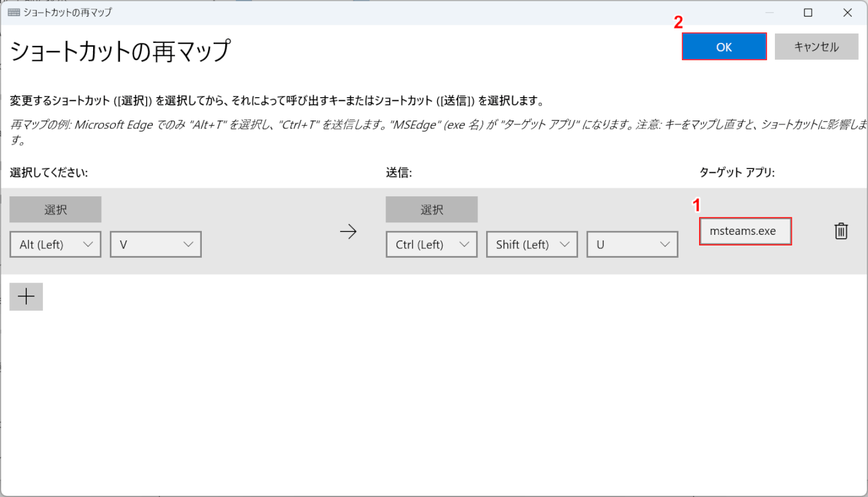Screen dimensions: 868x497
Task: Maximize the remap shortcuts window
Action: click(808, 12)
